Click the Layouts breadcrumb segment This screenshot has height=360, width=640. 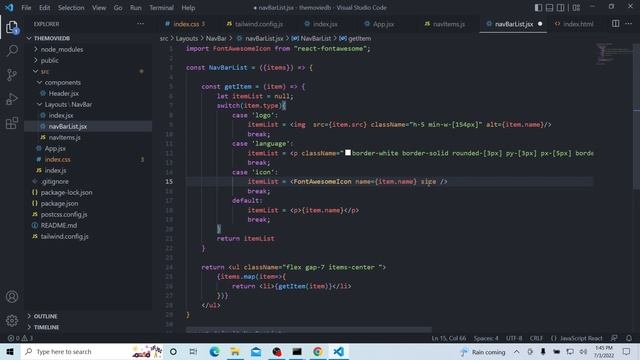[x=187, y=38]
